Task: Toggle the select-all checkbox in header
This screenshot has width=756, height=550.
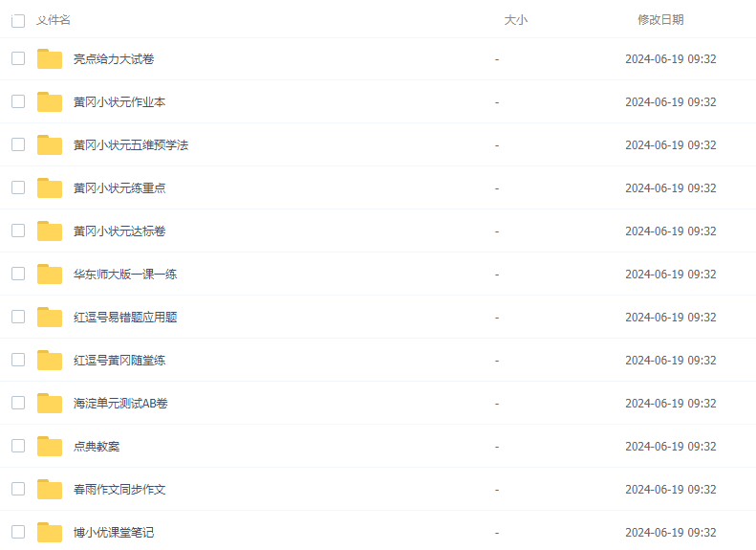Action: tap(18, 21)
